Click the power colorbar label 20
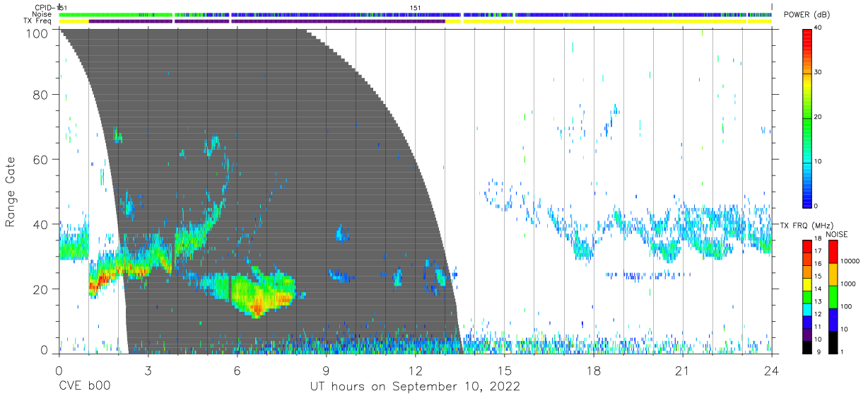Image resolution: width=868 pixels, height=401 pixels. [818, 117]
